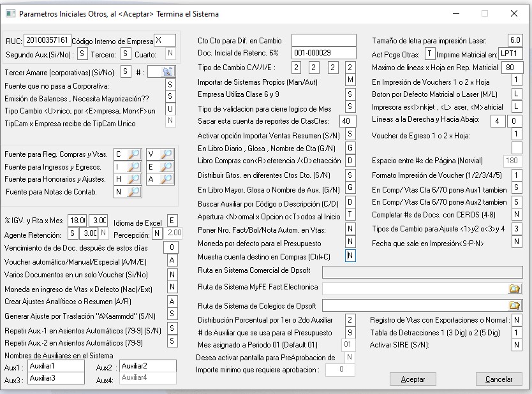The width and height of the screenshot is (532, 394).
Task: Focus the Idioma de Excel field
Action: click(172, 221)
